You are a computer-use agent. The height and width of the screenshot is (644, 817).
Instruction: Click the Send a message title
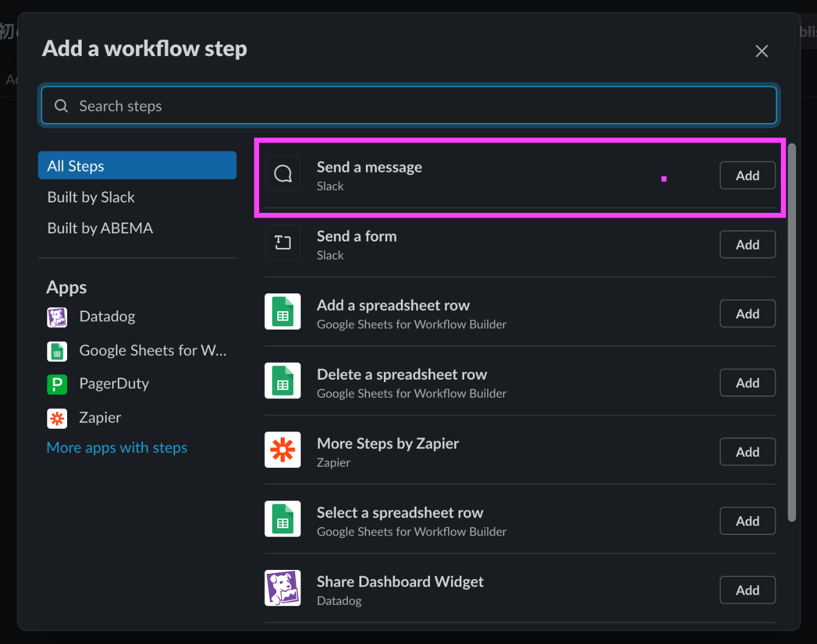pos(369,167)
